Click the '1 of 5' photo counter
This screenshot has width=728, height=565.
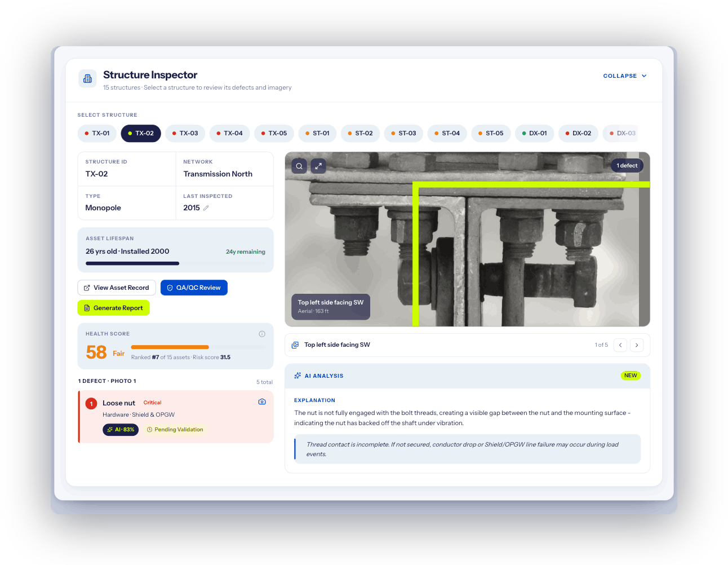[x=601, y=345]
